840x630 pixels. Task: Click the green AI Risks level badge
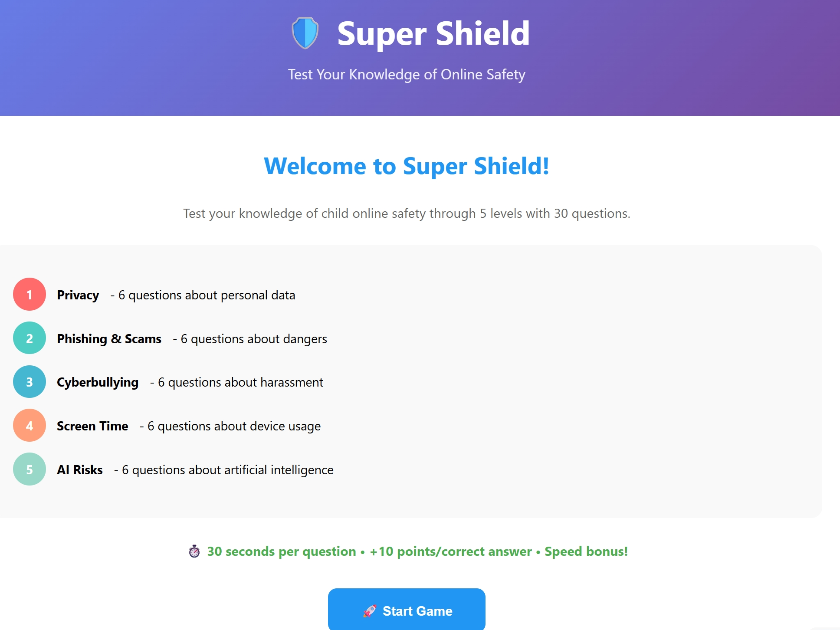(29, 469)
